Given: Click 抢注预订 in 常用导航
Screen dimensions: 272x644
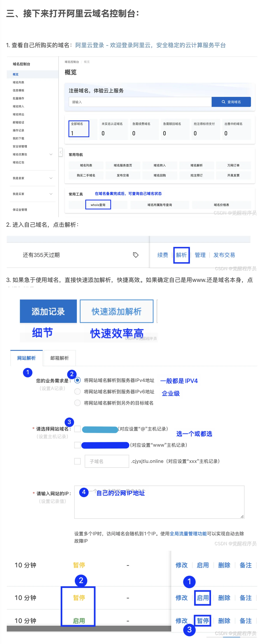Looking at the screenshot, I should click(x=196, y=175).
